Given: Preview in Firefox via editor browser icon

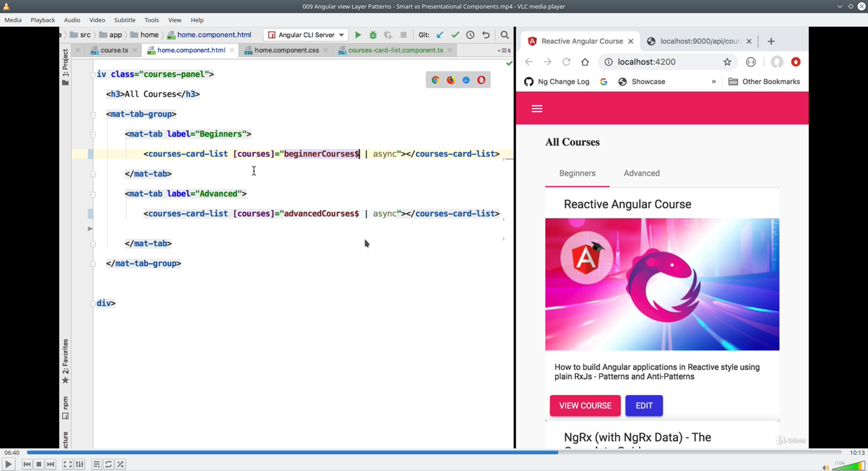Looking at the screenshot, I should [451, 80].
